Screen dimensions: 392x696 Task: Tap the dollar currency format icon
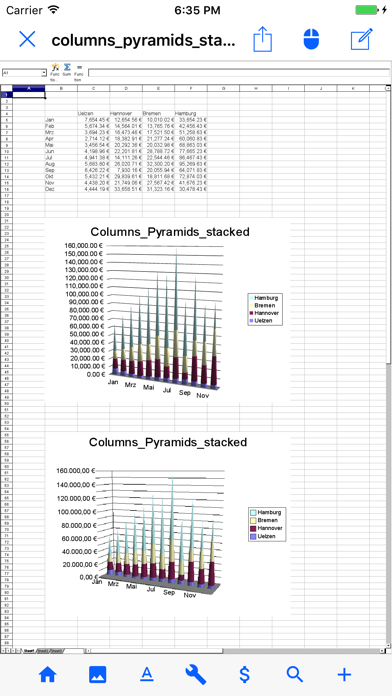[245, 675]
